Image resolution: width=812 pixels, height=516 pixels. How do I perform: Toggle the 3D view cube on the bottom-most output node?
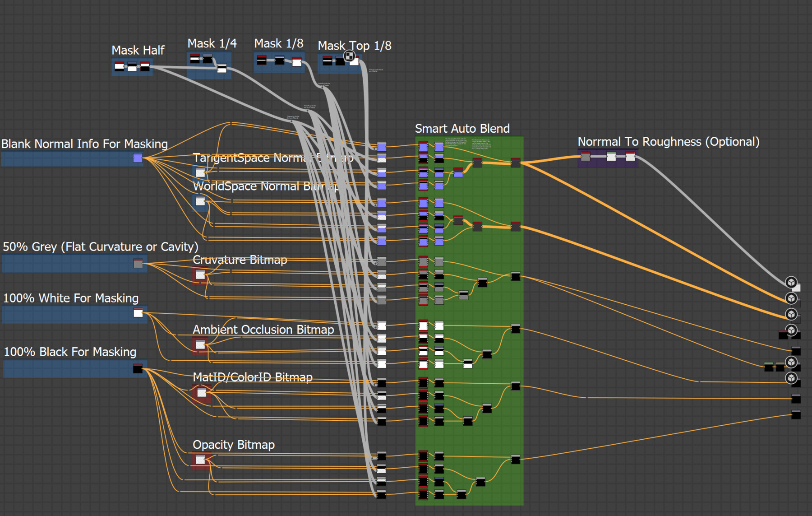click(x=791, y=378)
